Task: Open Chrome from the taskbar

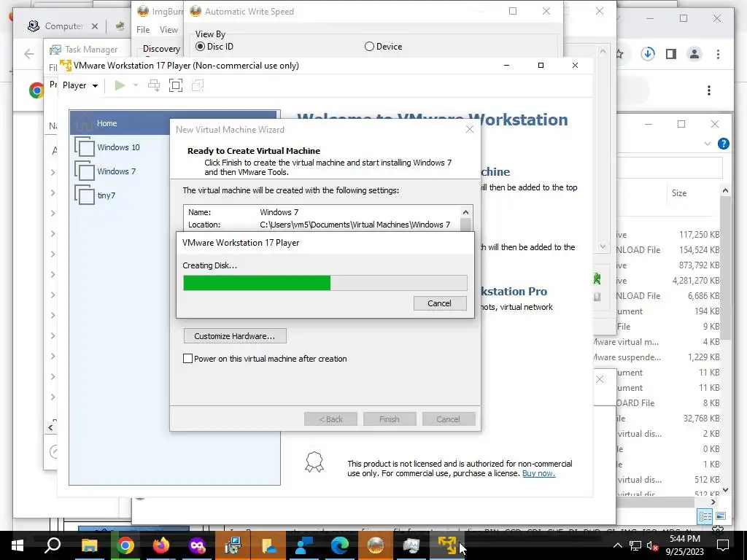Action: (125, 545)
